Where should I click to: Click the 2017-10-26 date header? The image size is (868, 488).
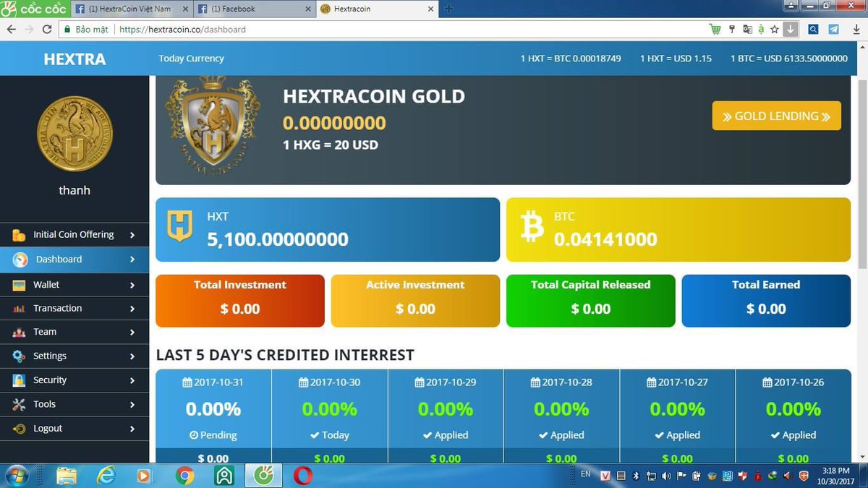793,382
